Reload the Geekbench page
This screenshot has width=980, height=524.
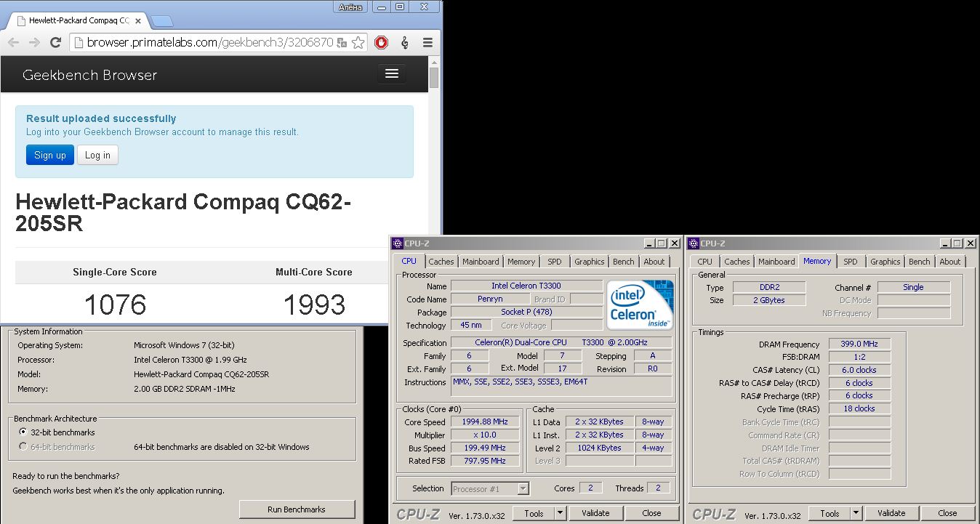55,43
